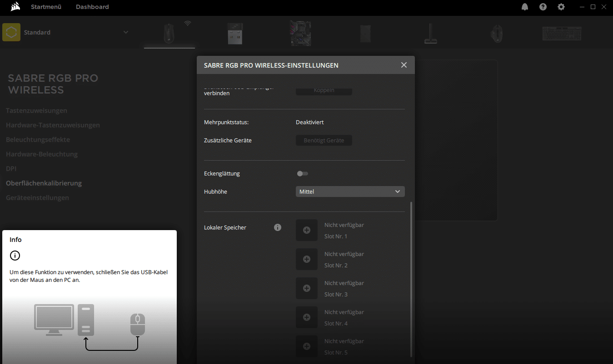Click the settings dialog vertical scrollbar
This screenshot has width=613, height=364.
tap(411, 279)
